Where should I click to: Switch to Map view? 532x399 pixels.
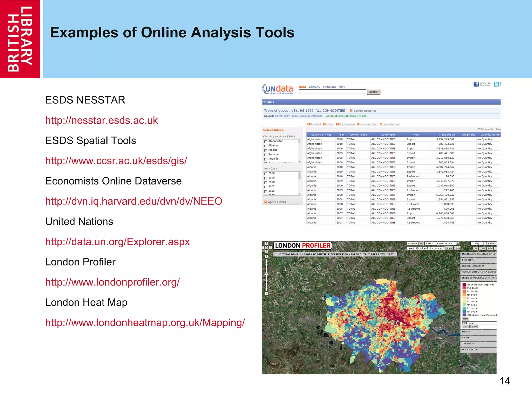(477, 244)
